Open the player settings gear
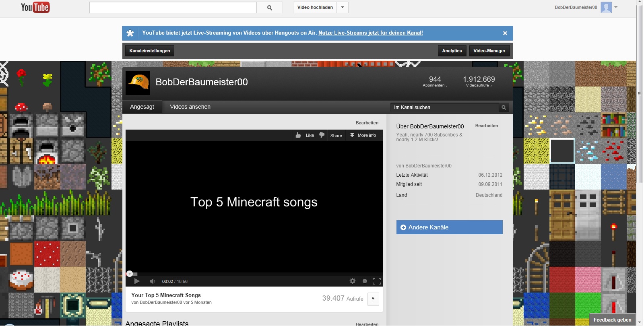 tap(353, 281)
